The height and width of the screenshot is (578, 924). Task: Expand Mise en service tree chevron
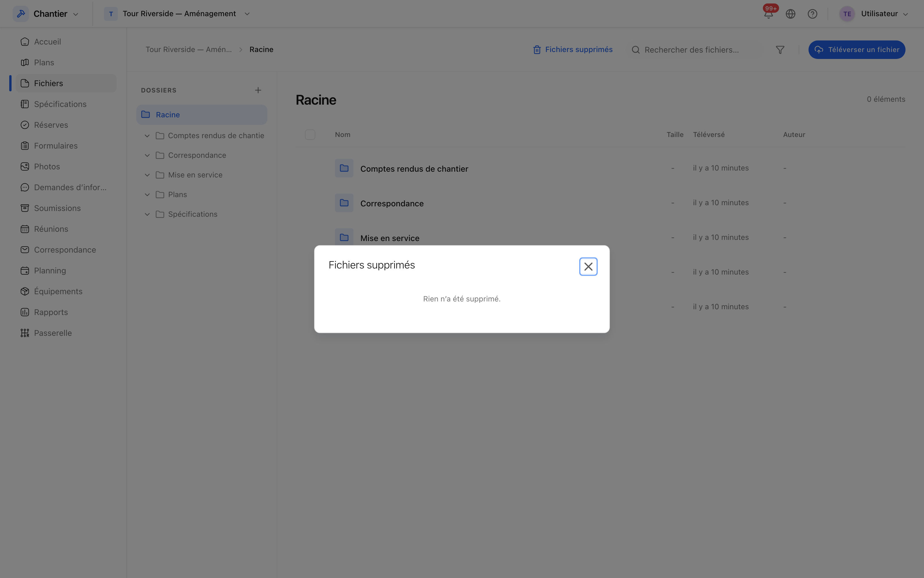[x=147, y=175]
